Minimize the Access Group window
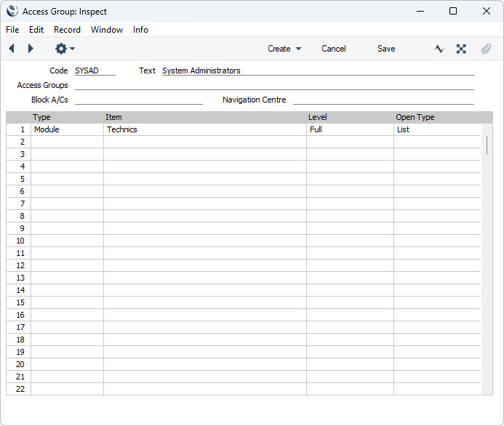The width and height of the screenshot is (504, 426). click(420, 11)
